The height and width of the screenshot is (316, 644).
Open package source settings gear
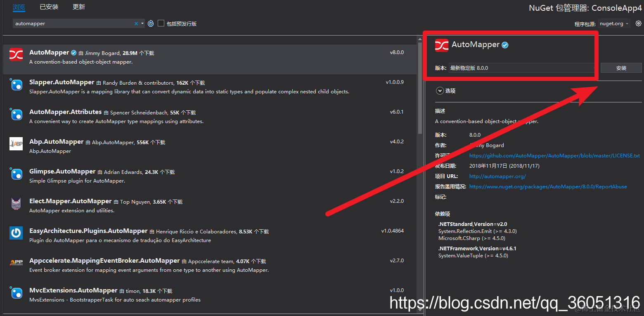pos(638,24)
